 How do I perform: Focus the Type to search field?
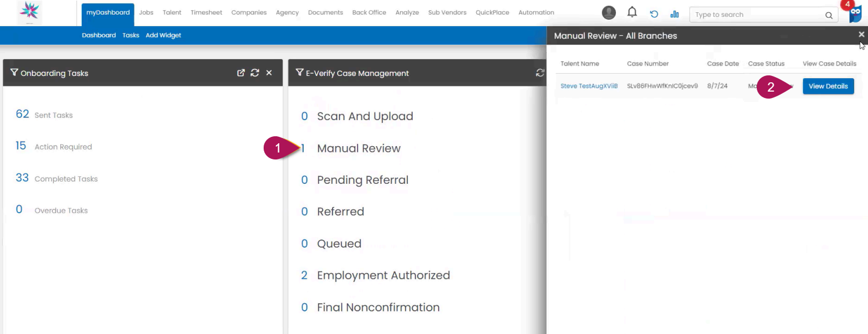pos(763,15)
